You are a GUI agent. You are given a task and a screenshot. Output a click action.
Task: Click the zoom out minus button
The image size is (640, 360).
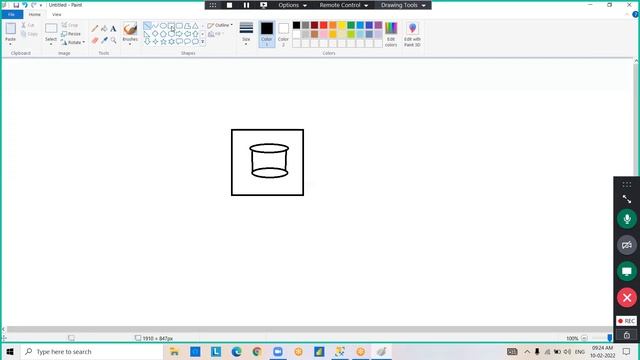584,338
